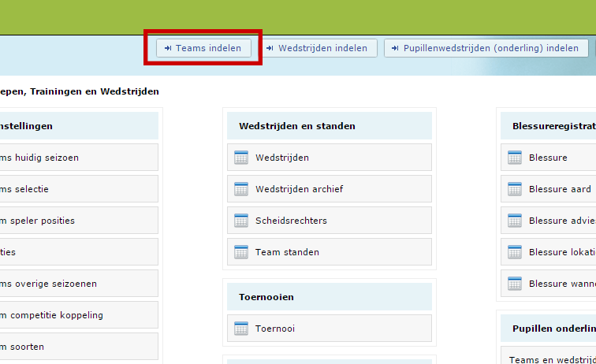Click the table icon beside Wedstrijden archief

[241, 189]
